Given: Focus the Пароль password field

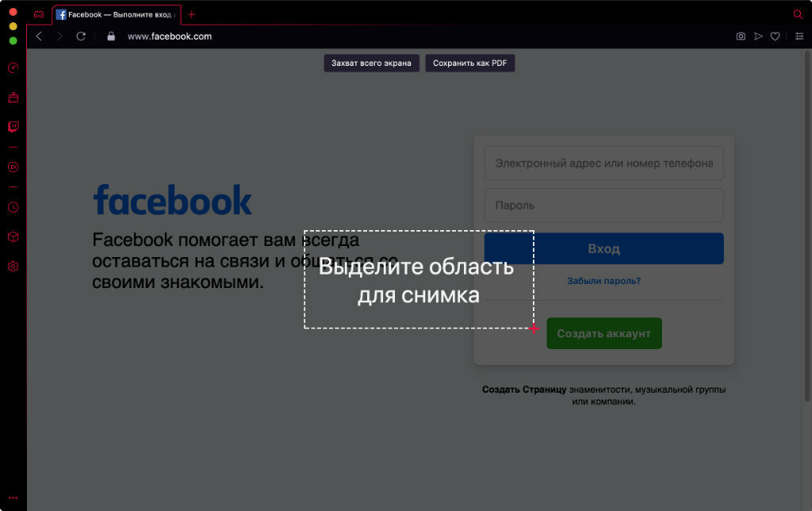Looking at the screenshot, I should 603,206.
